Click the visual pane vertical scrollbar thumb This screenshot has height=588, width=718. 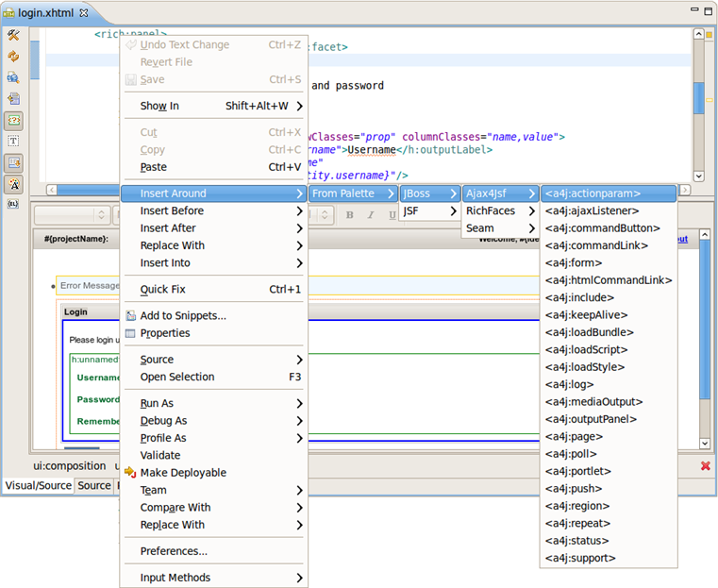705,319
